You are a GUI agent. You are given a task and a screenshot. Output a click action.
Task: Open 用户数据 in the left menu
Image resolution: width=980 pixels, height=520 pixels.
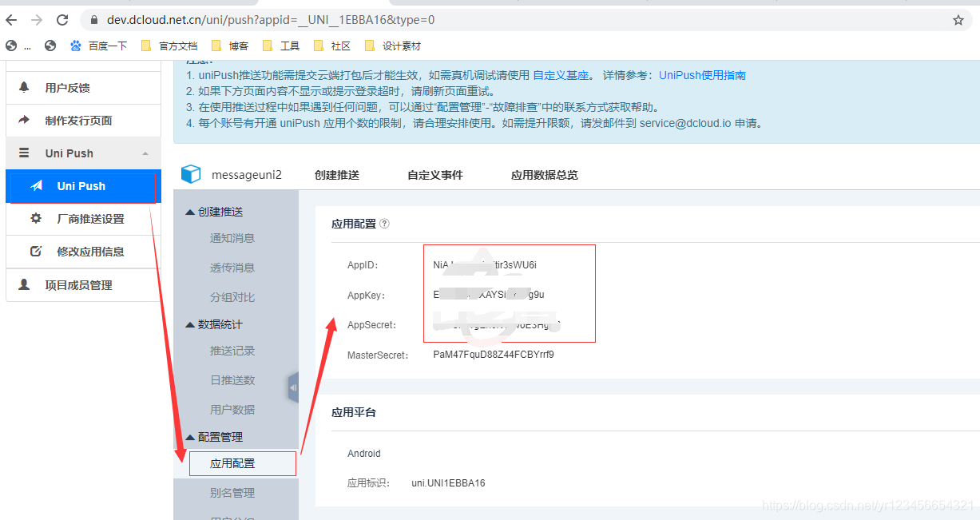click(x=232, y=410)
